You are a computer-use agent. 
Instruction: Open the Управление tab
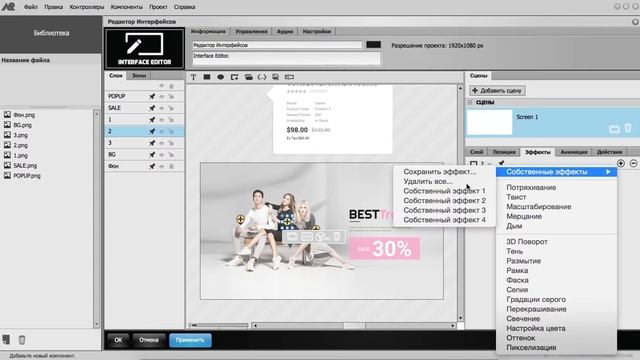[x=251, y=31]
